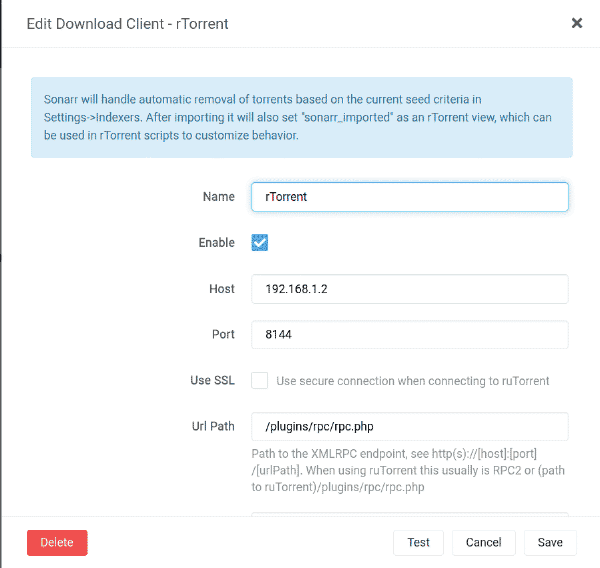
Task: Click the blue Sonarr info notice text
Action: coord(298,118)
